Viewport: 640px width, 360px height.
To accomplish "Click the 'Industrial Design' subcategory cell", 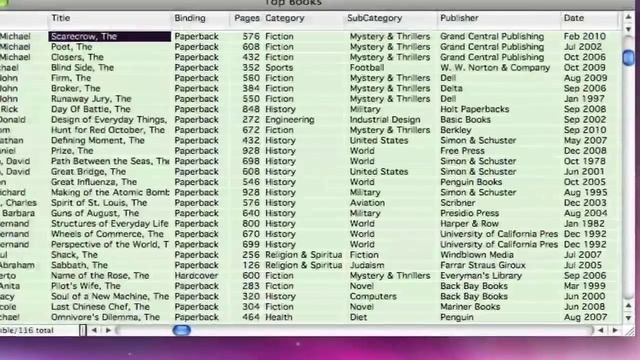I will pyautogui.click(x=385, y=120).
